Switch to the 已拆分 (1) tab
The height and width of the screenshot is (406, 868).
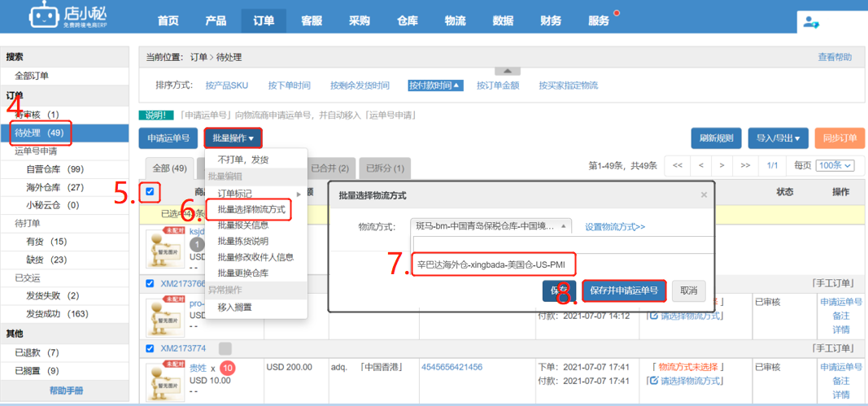385,168
